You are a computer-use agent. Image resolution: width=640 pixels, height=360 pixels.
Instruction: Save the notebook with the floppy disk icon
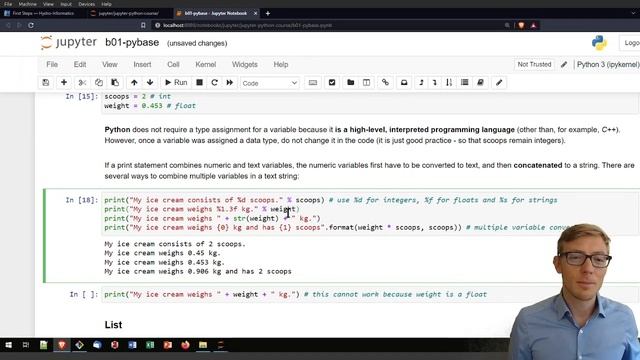pos(46,82)
